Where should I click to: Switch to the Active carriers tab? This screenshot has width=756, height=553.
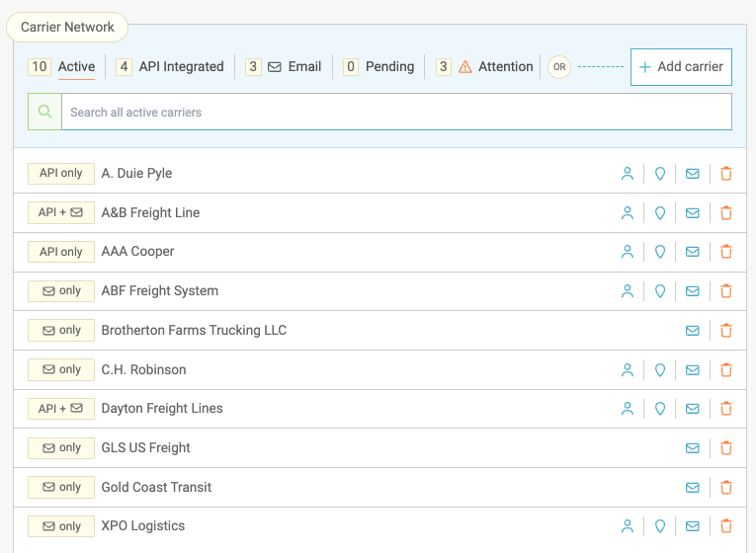(x=76, y=67)
